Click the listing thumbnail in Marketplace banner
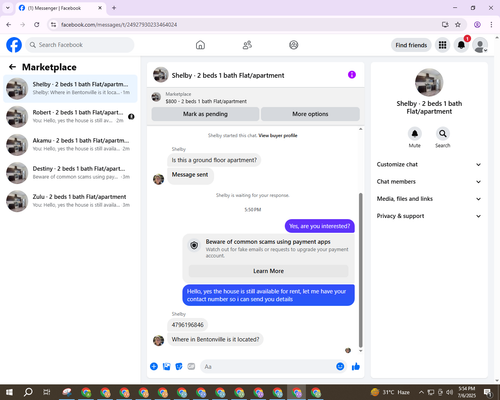This screenshot has width=500, height=400. [156, 97]
